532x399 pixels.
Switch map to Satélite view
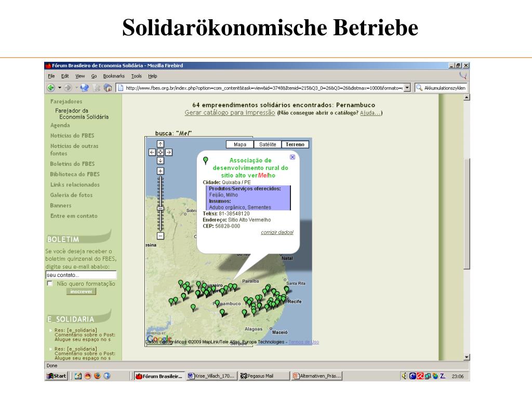pos(268,144)
